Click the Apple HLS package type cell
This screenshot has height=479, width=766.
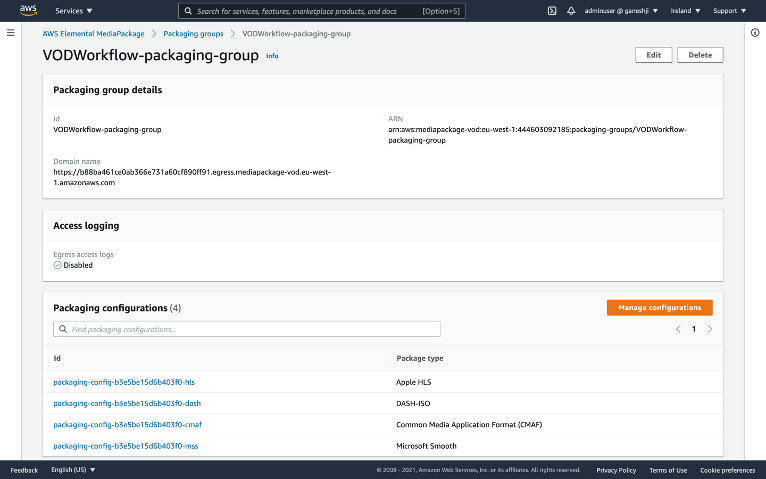(414, 382)
